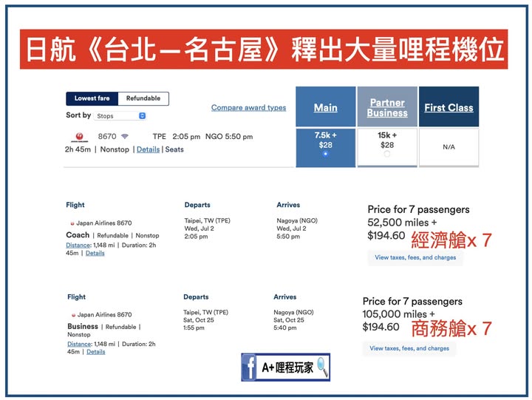Open the First Class column header
Screen dimensions: 532x400
(x=449, y=107)
